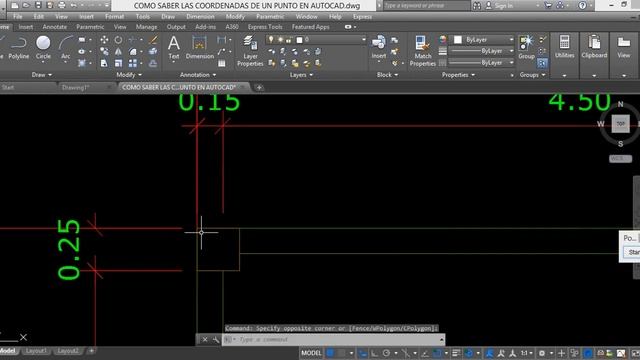Add new drawing tab with plus button
This screenshot has height=360, width=640.
[259, 87]
